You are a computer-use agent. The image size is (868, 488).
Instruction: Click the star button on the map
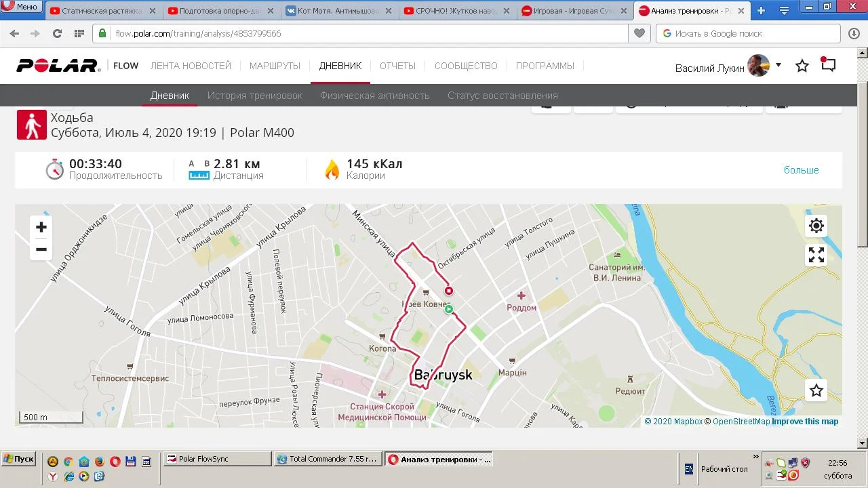coord(816,390)
